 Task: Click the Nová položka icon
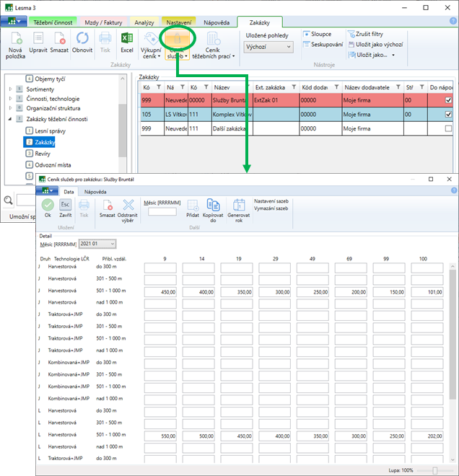[16, 38]
